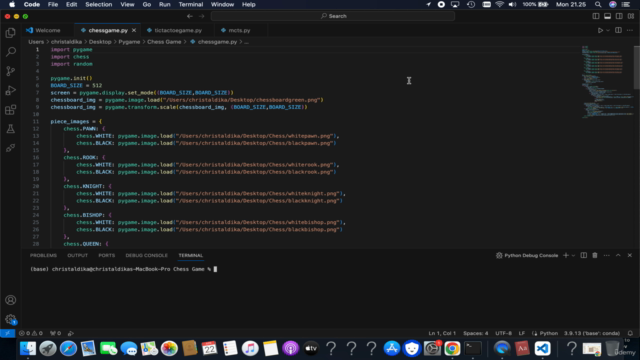The height and width of the screenshot is (360, 640).
Task: Kill terminal with trash icon
Action: [595, 256]
